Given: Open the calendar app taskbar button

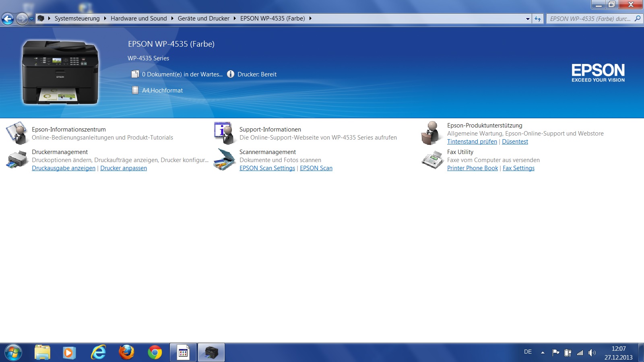Looking at the screenshot, I should 183,353.
